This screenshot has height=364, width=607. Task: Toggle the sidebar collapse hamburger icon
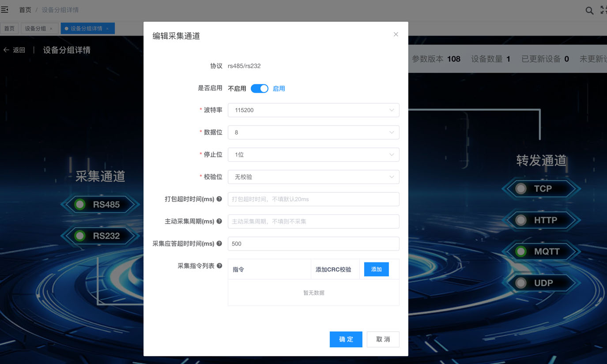(5, 10)
